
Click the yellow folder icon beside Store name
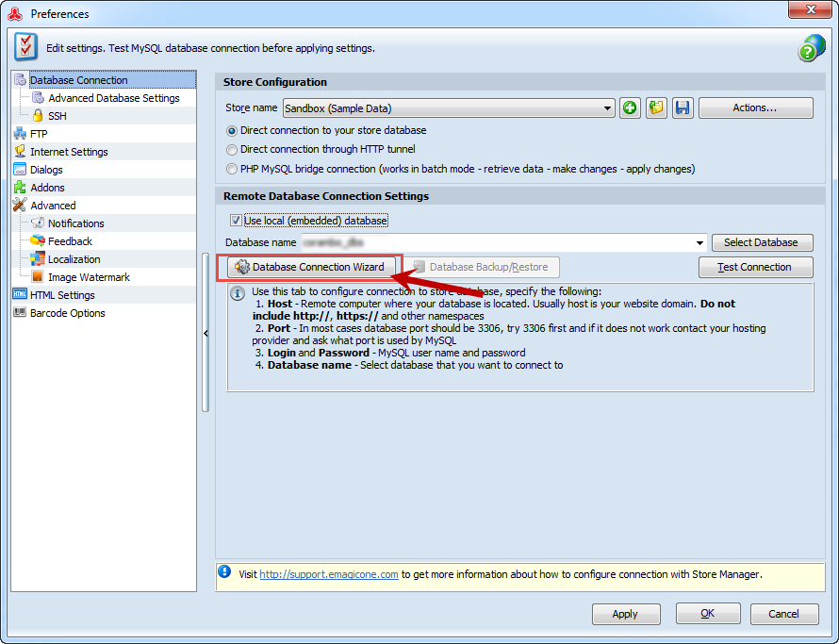656,108
